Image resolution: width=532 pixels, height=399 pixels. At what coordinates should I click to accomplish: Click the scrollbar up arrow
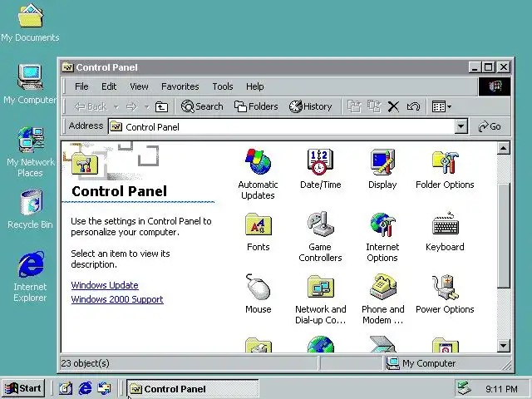(x=503, y=148)
